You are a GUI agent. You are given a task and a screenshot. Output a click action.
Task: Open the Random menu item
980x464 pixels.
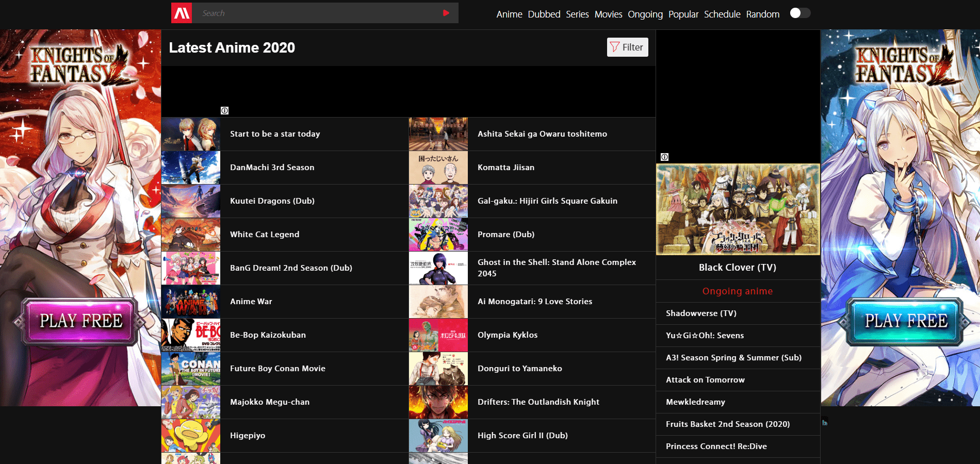point(763,14)
